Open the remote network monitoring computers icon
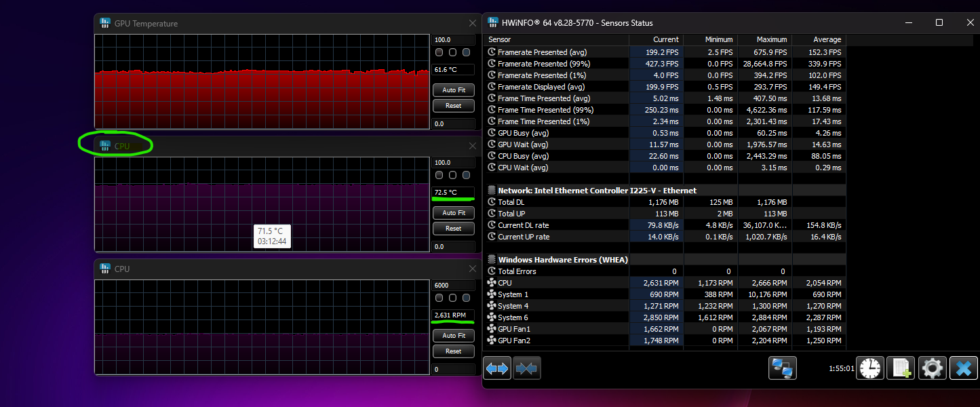Screen dimensions: 980x407 click(x=782, y=368)
